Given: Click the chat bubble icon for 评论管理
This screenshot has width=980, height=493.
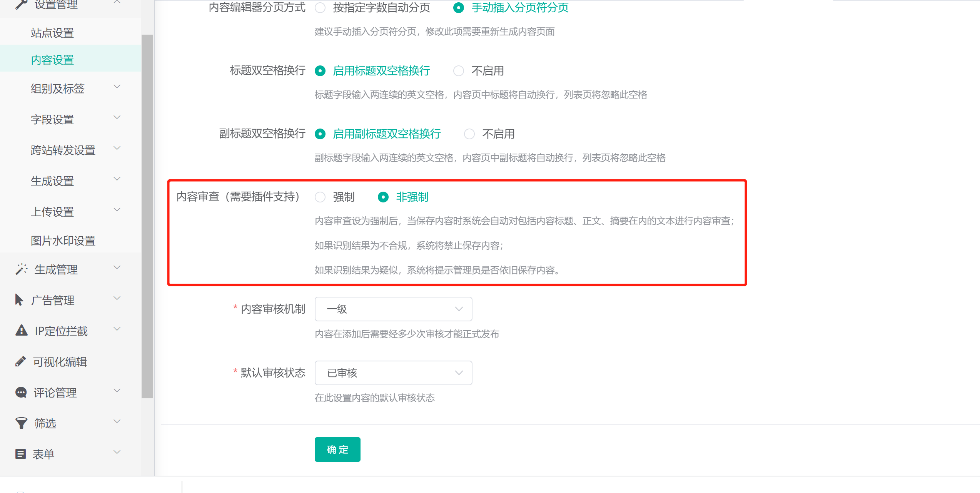Looking at the screenshot, I should 21,392.
